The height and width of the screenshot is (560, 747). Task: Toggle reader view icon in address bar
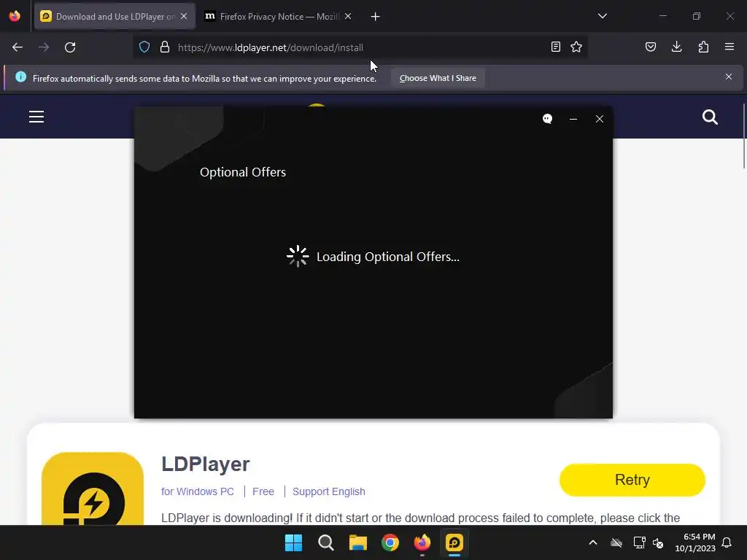[x=555, y=47]
